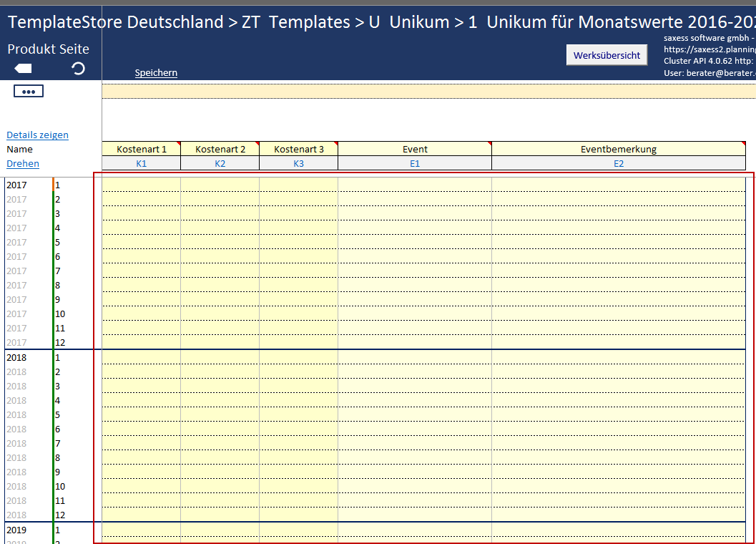This screenshot has height=544, width=756.
Task: Select the Kostenart 1 column header
Action: click(142, 149)
